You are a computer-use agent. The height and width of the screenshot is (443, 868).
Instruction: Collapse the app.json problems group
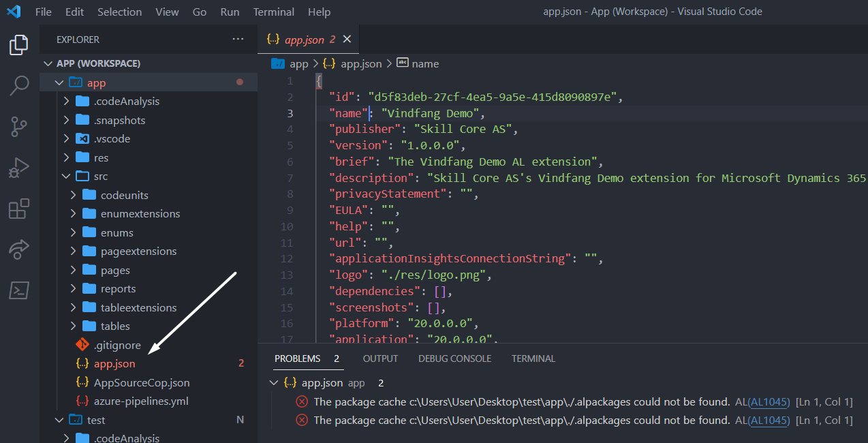pyautogui.click(x=275, y=383)
